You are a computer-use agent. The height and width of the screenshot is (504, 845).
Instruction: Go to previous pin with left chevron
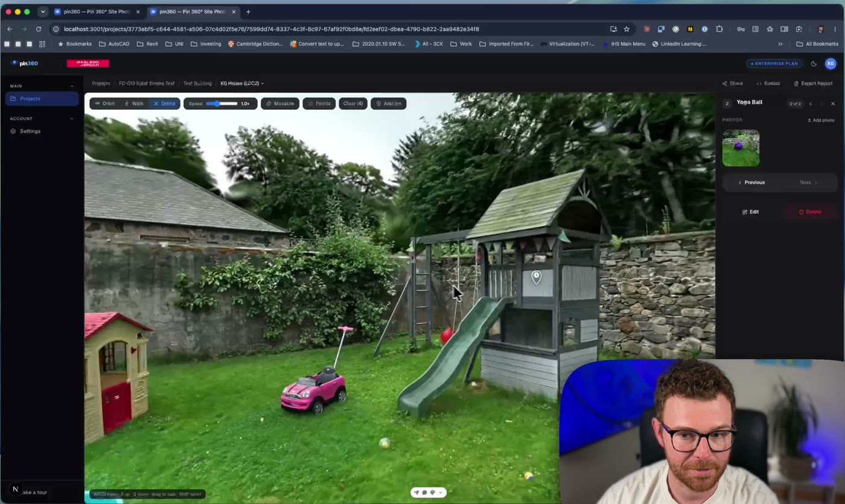click(811, 104)
